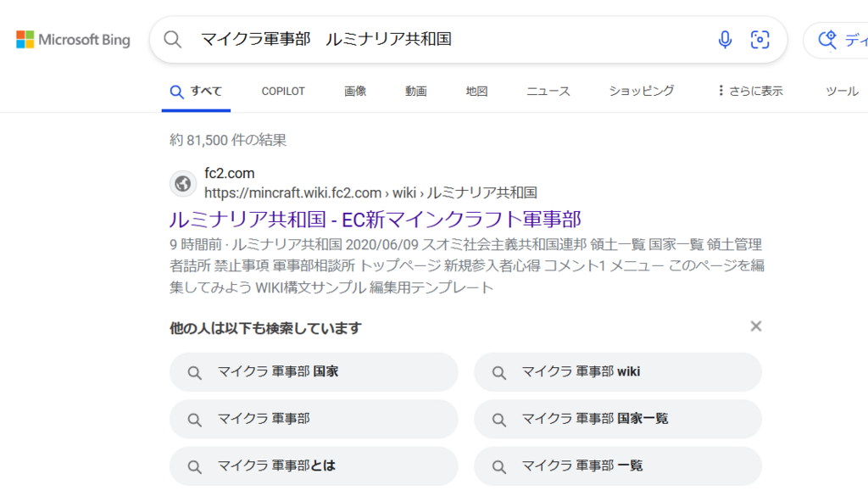Open visual search camera icon
868x496 pixels.
(760, 40)
